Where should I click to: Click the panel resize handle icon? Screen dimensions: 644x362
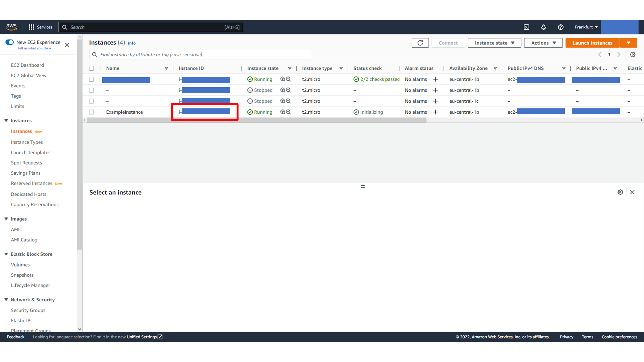pyautogui.click(x=363, y=186)
